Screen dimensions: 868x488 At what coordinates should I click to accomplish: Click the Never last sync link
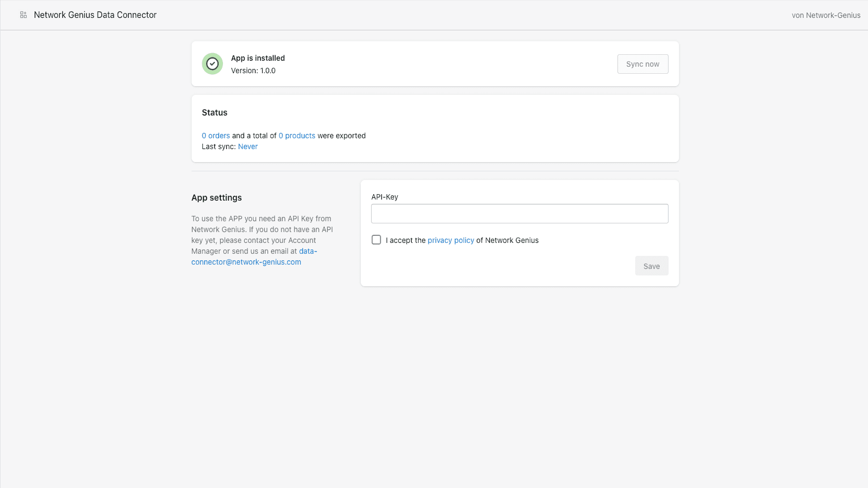pos(247,147)
